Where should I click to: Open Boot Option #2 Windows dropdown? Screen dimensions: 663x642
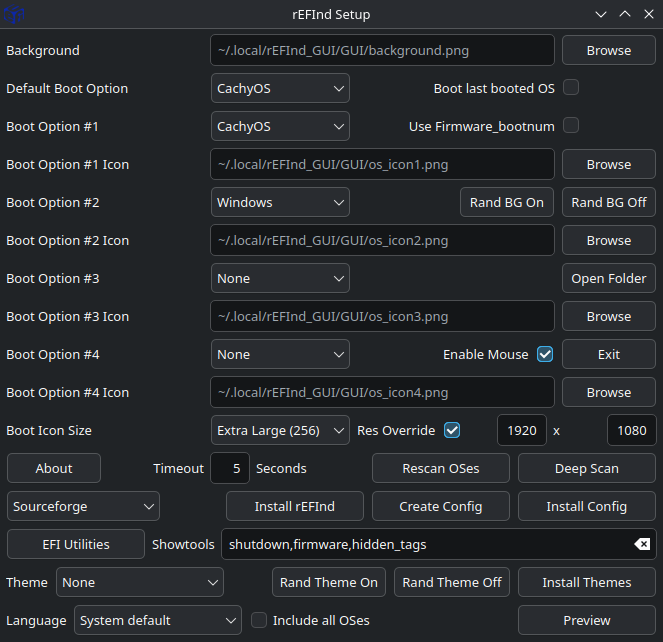click(280, 202)
